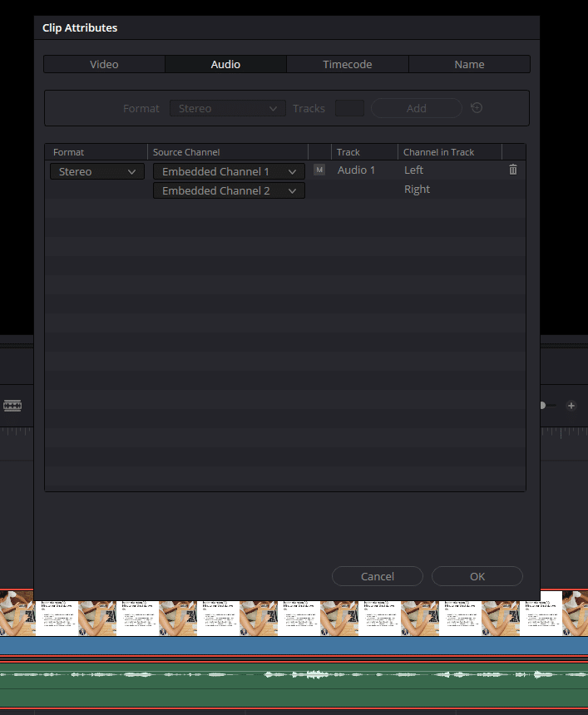Open the top Format Stereo dropdown
Viewport: 588px width, 715px height.
[x=228, y=109]
